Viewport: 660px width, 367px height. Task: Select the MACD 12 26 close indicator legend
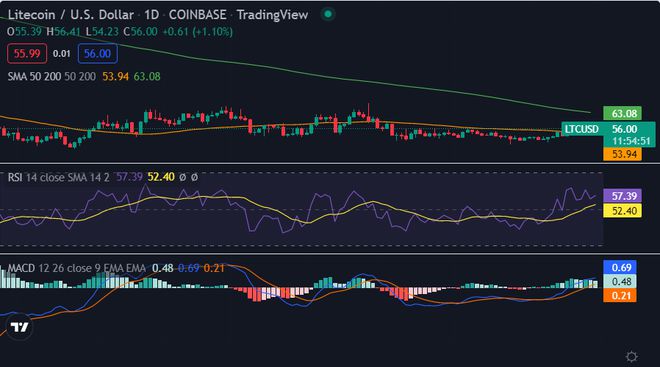click(x=77, y=268)
